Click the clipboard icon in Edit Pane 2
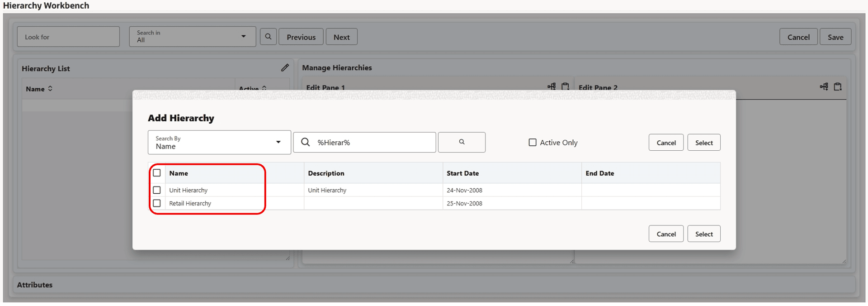 point(838,86)
